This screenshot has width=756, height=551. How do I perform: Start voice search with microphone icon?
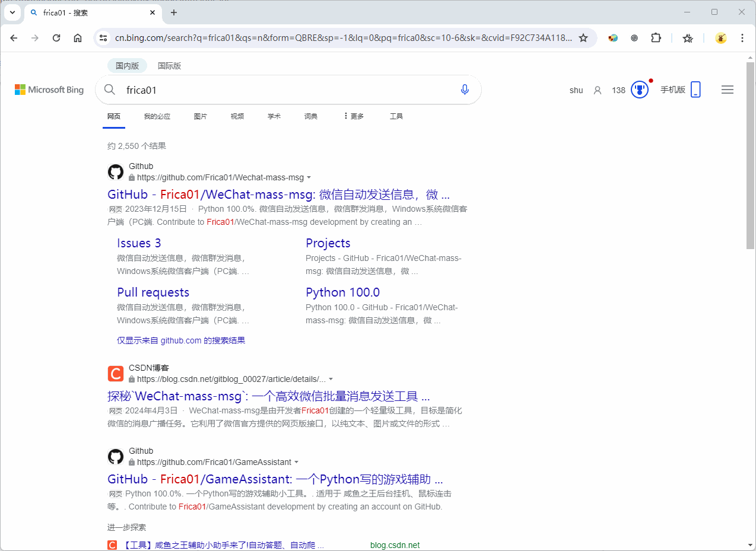pyautogui.click(x=465, y=90)
